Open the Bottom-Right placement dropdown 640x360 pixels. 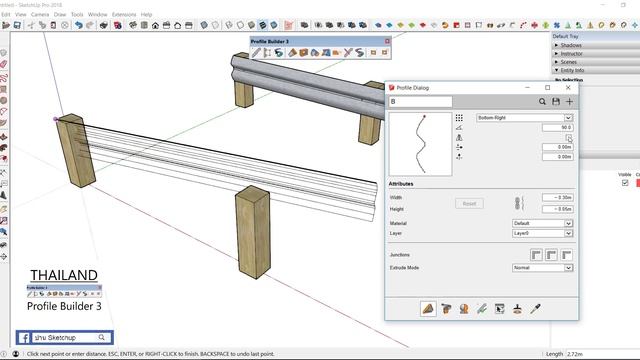pyautogui.click(x=524, y=118)
